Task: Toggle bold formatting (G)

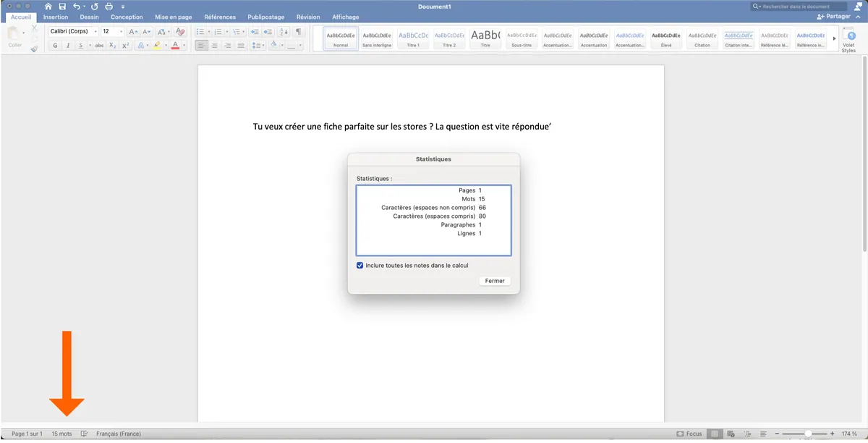Action: [56, 46]
